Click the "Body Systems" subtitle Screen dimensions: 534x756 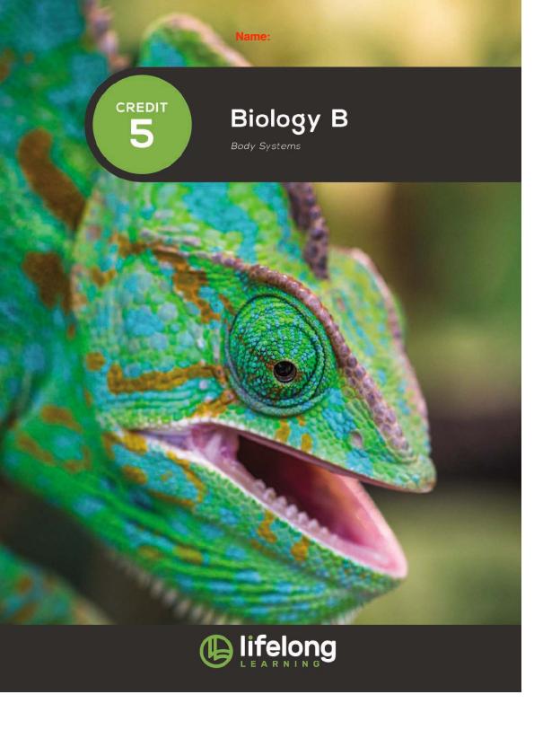266,145
